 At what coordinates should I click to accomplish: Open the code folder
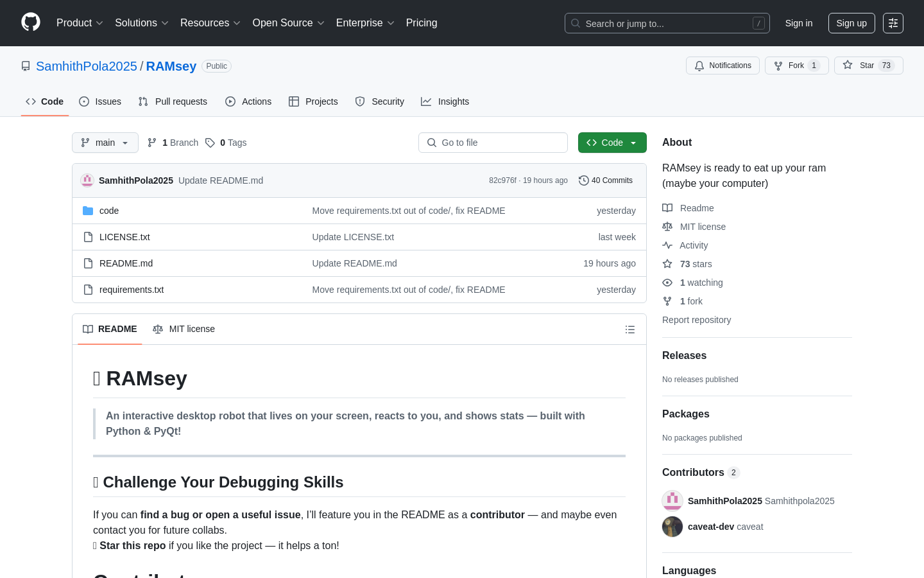(x=109, y=211)
